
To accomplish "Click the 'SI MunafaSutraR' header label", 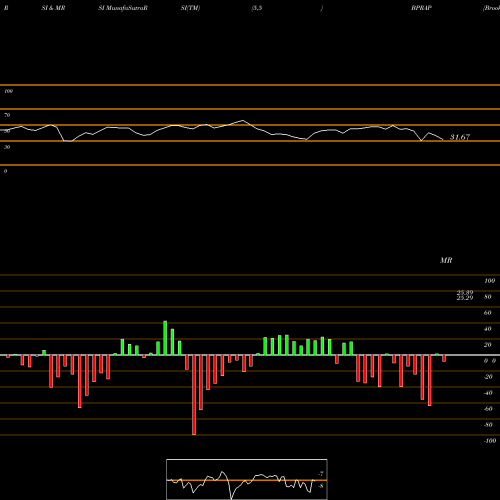I will [123, 8].
